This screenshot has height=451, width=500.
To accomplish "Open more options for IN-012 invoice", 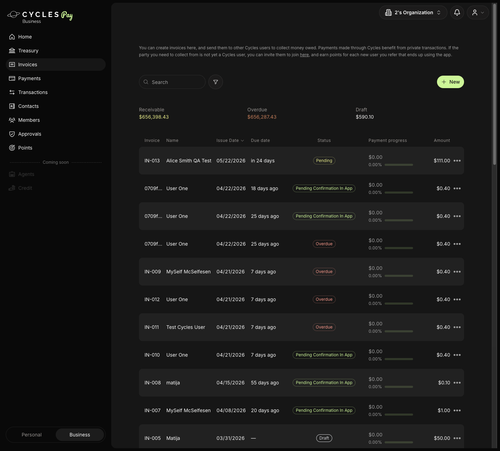I will coord(457,299).
